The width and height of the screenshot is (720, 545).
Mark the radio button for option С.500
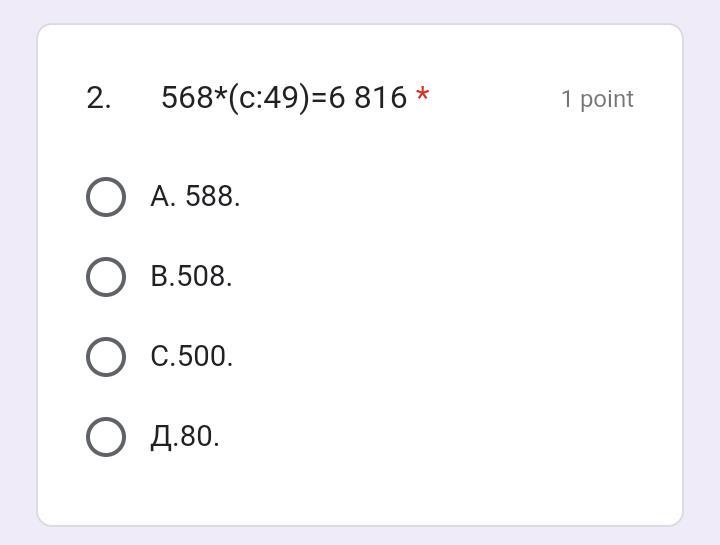coord(106,357)
